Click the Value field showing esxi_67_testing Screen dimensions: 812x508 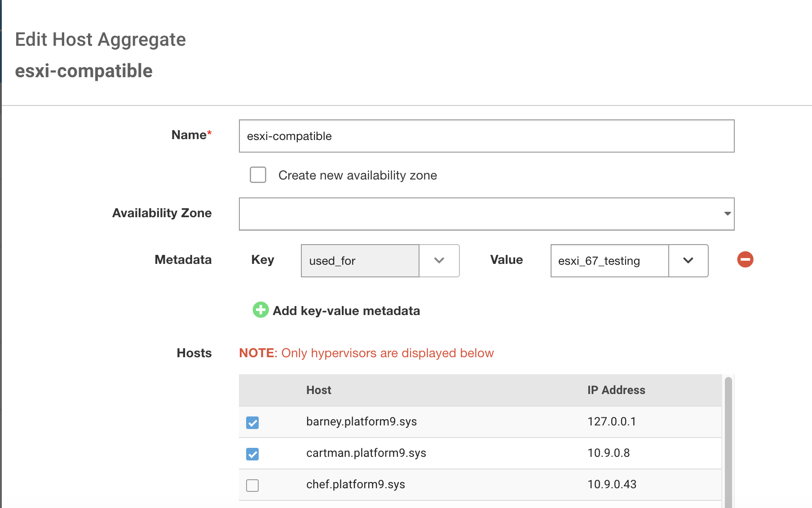609,261
